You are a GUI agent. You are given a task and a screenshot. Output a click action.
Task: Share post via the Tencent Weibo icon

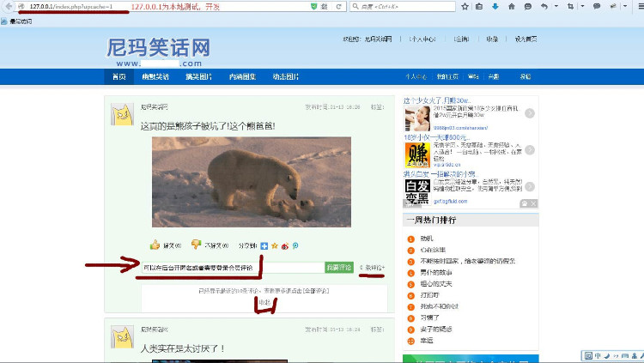(x=295, y=246)
